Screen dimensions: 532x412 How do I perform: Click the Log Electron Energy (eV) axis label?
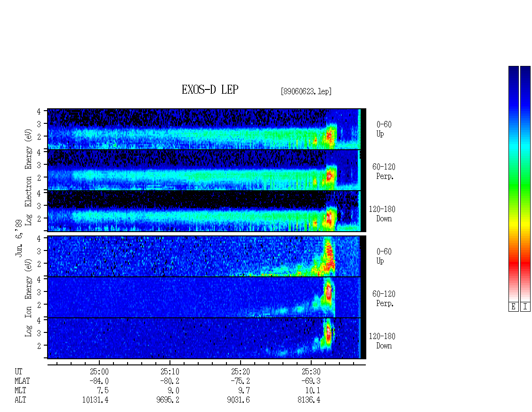pos(28,177)
